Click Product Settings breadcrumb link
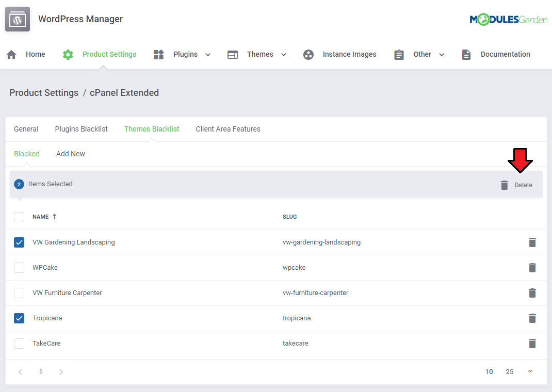Viewport: 552px width, 392px height. 44,93
